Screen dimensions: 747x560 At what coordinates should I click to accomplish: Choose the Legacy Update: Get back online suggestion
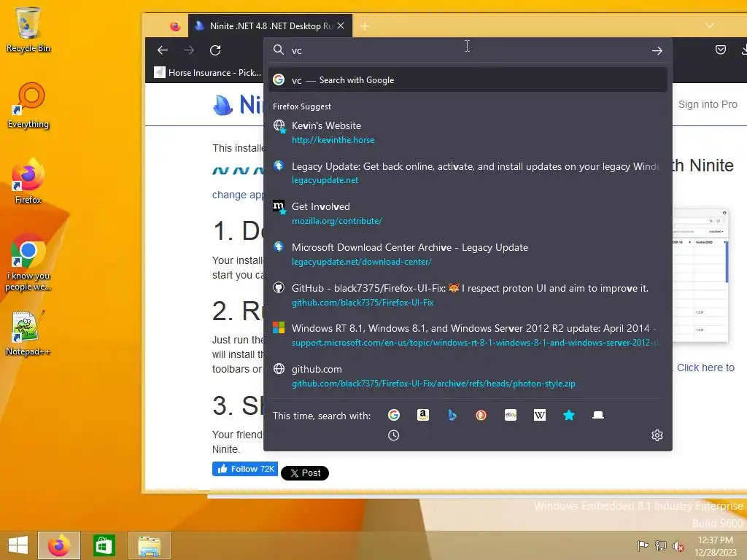coord(468,173)
